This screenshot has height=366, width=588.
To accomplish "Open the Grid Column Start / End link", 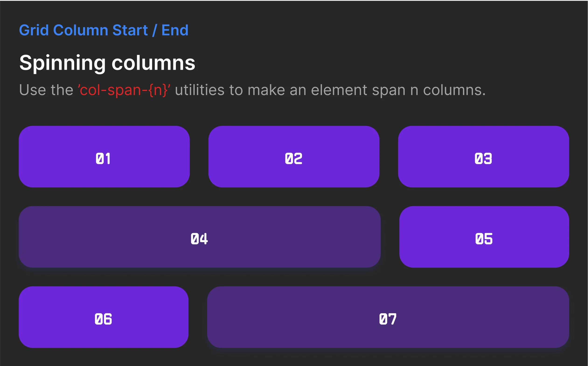I will 104,30.
